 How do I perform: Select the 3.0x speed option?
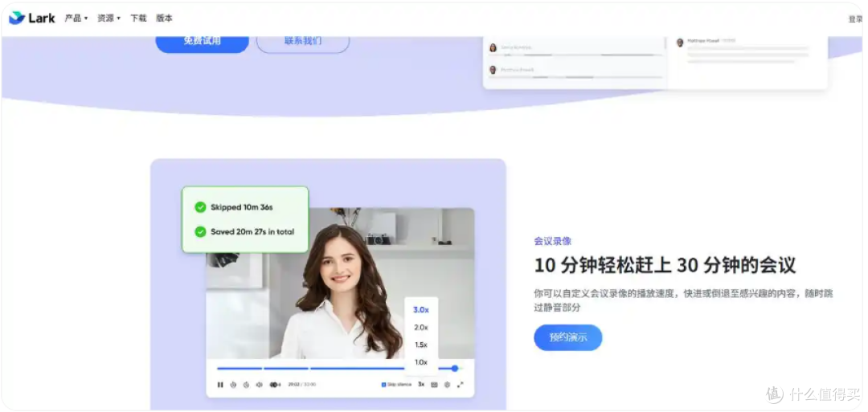(x=420, y=310)
